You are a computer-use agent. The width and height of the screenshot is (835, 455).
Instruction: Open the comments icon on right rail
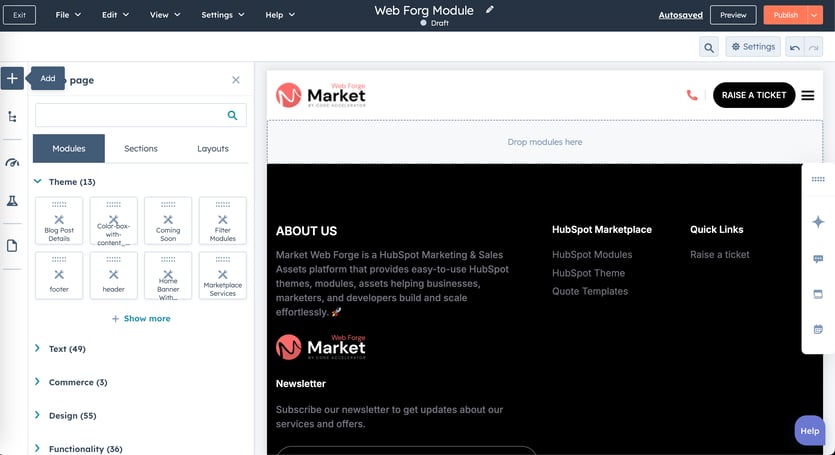click(x=818, y=259)
